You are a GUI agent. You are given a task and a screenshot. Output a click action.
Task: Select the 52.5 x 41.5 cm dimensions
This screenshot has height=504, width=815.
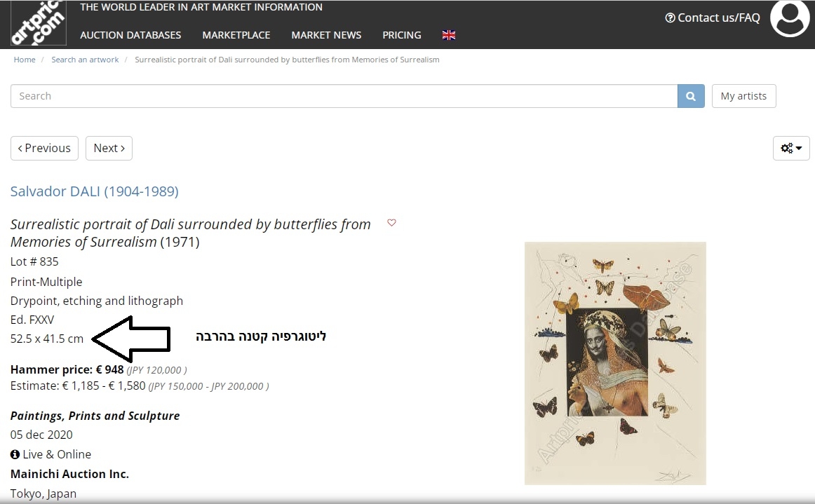(x=47, y=339)
